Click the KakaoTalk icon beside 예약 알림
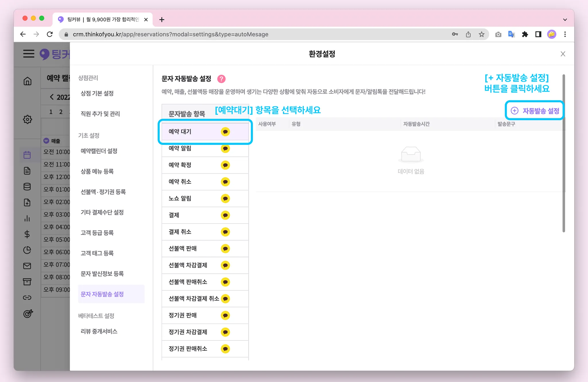The height and width of the screenshot is (382, 588). [x=225, y=149]
